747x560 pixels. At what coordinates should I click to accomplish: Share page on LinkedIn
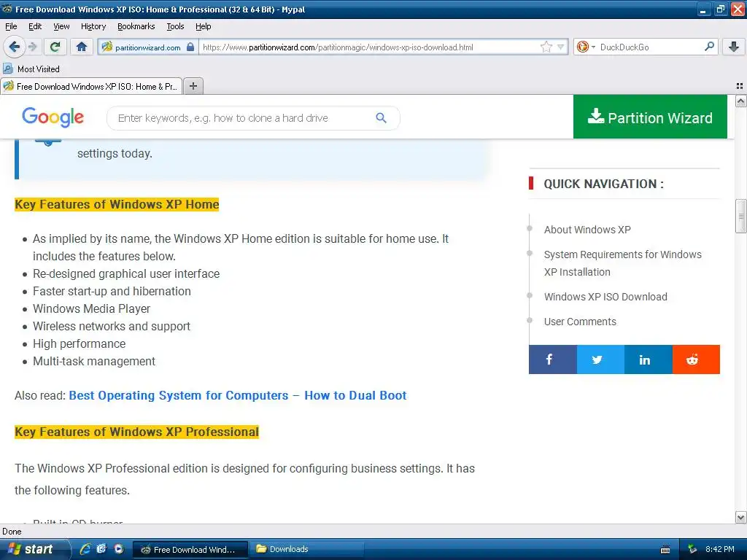(x=649, y=359)
